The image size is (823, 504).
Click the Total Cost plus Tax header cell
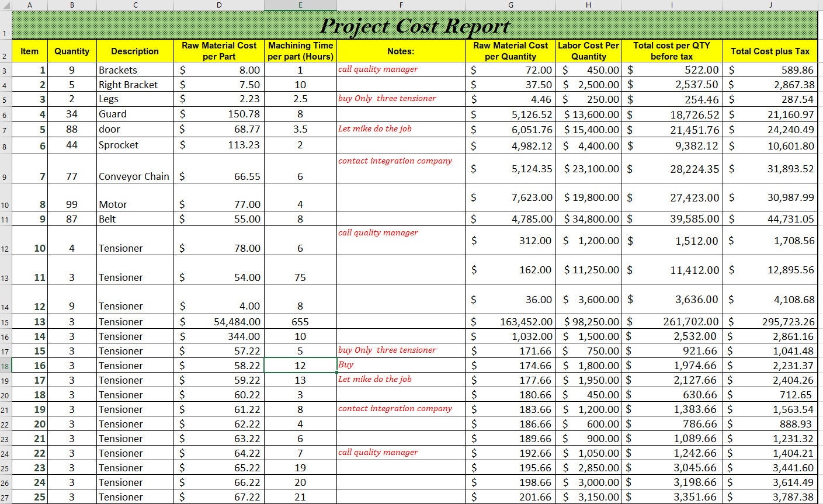pyautogui.click(x=770, y=51)
